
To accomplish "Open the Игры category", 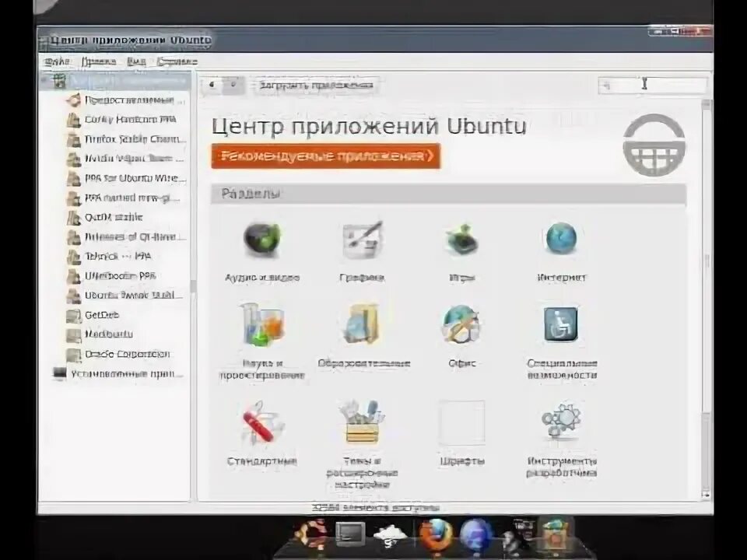I will [461, 251].
